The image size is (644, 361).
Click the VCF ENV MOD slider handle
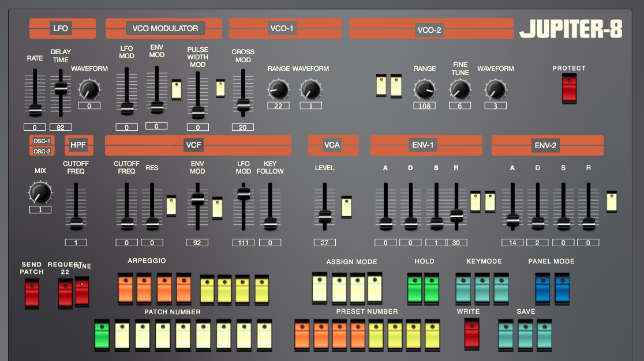197,199
